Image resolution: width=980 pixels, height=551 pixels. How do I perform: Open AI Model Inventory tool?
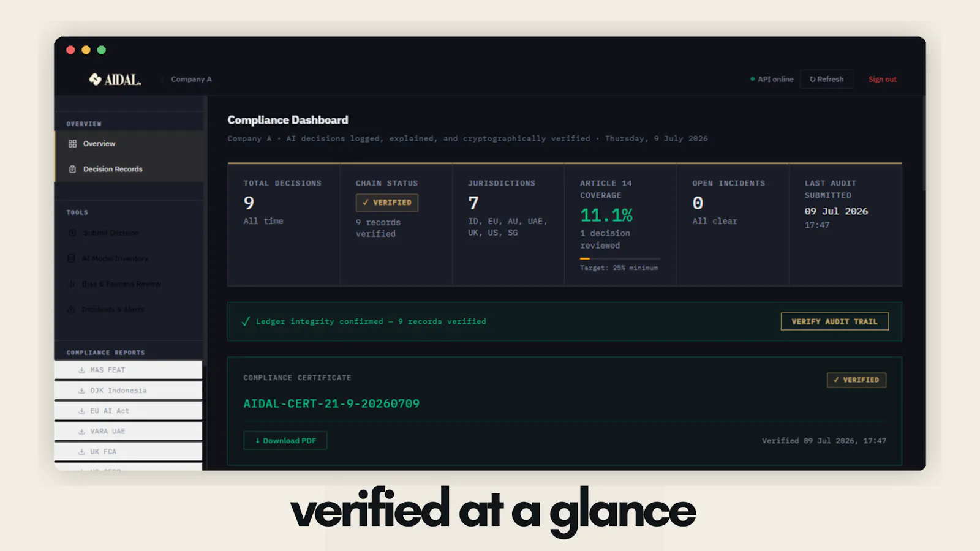pos(129,258)
